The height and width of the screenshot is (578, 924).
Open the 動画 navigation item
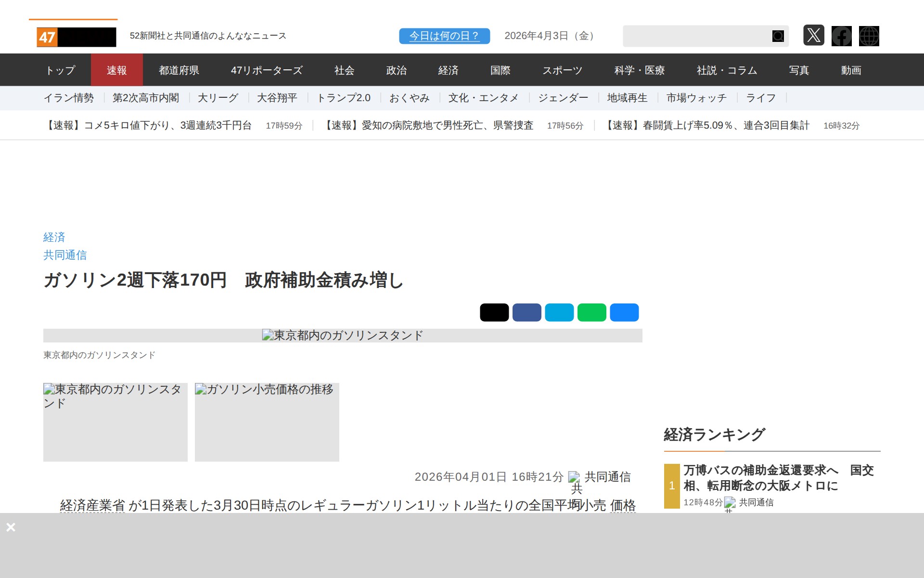(850, 70)
